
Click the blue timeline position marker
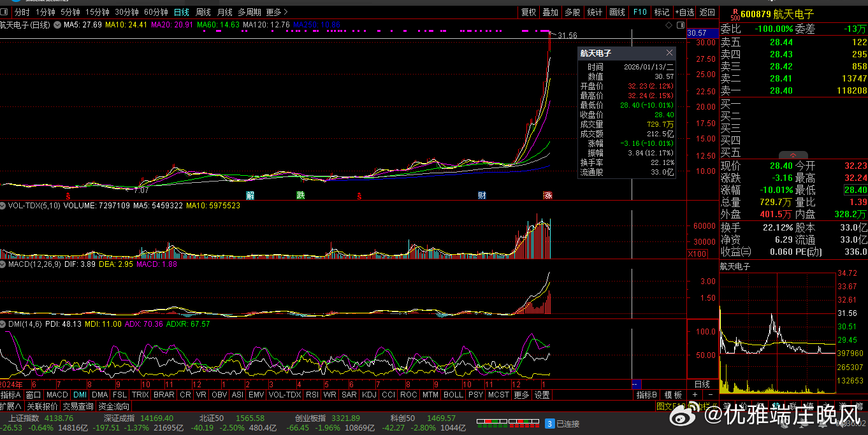click(634, 385)
